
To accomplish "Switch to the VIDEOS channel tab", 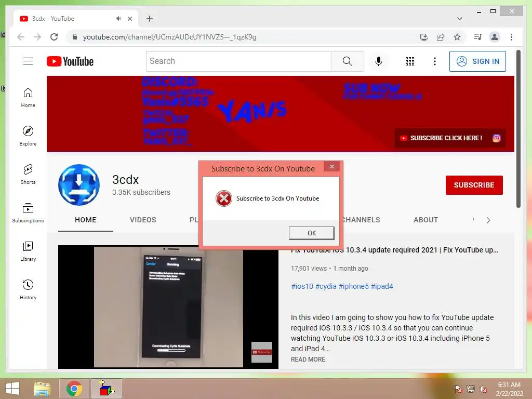I will pos(143,220).
